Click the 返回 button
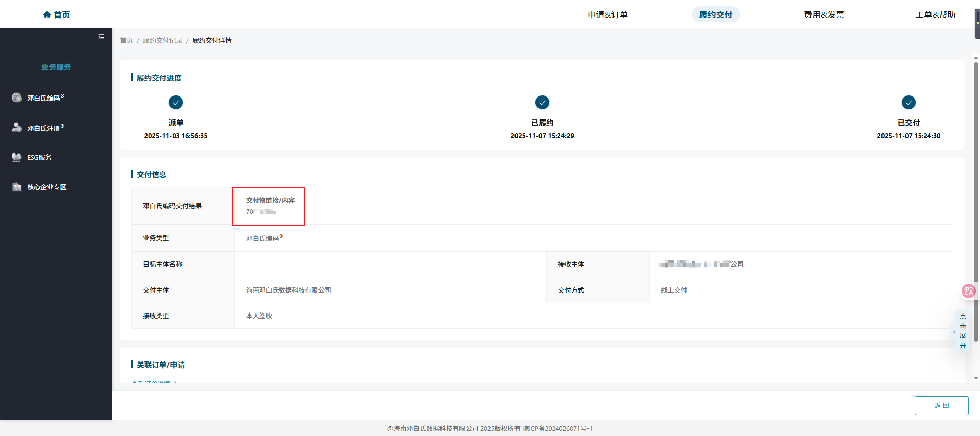The image size is (980, 436). pos(941,405)
